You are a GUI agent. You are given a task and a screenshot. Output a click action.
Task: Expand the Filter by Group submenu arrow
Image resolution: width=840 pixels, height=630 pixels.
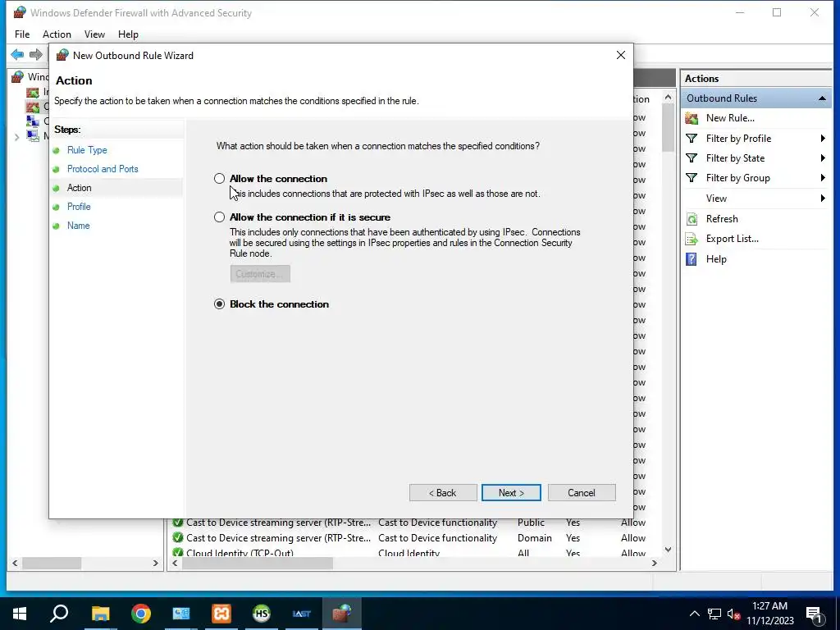coord(822,178)
